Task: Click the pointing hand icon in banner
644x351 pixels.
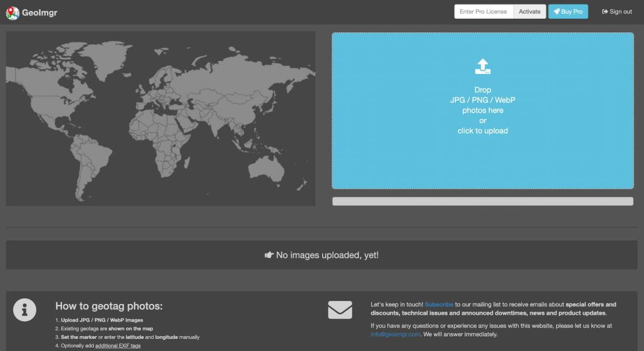Action: click(269, 255)
